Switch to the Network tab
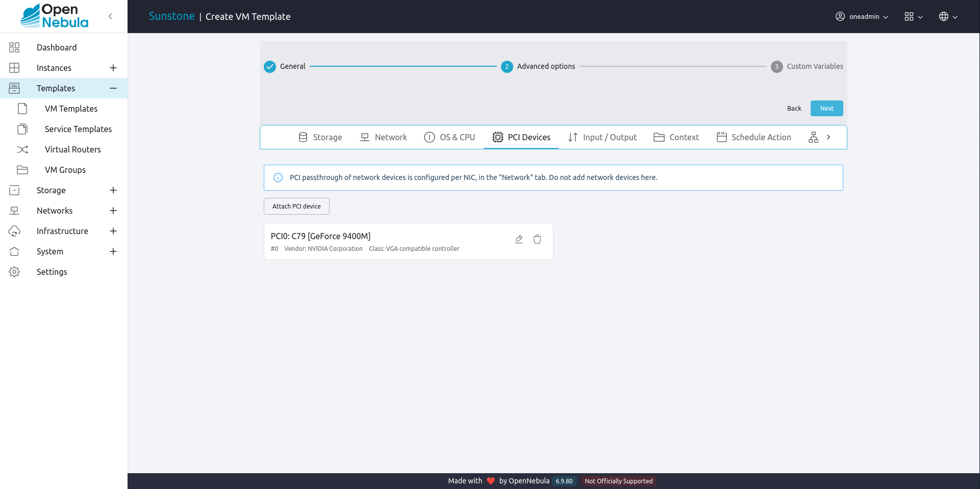Image resolution: width=980 pixels, height=489 pixels. pyautogui.click(x=383, y=137)
